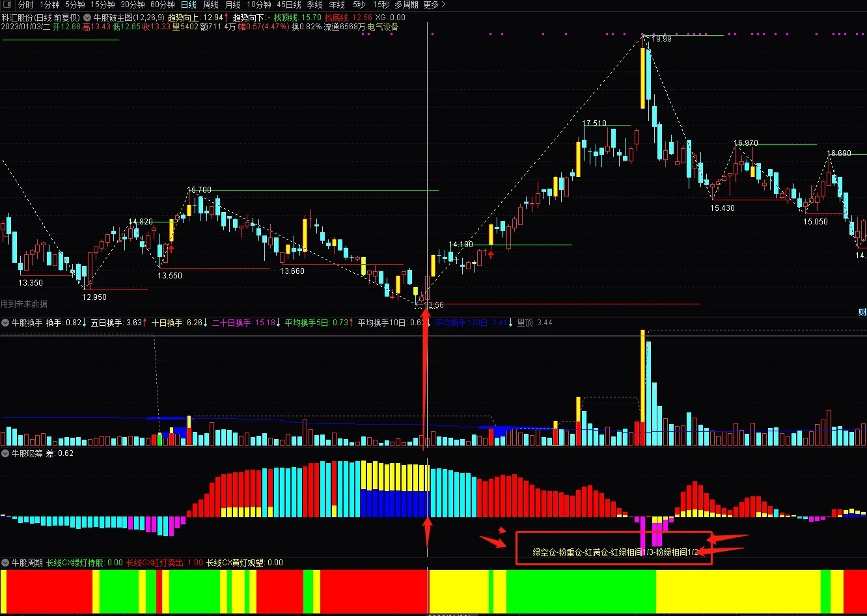
Task: Select the 1分钟 period tab
Action: tap(49, 5)
